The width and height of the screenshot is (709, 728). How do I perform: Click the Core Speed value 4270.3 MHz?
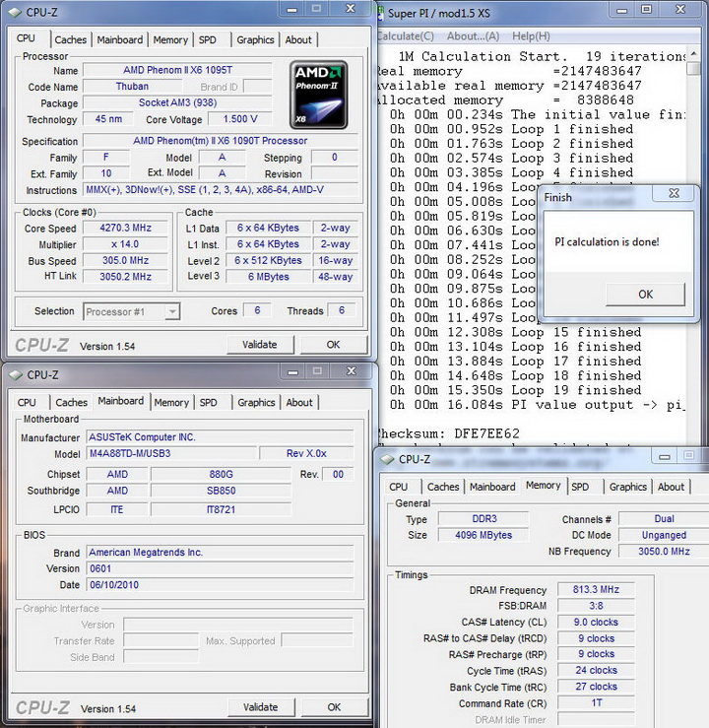125,228
